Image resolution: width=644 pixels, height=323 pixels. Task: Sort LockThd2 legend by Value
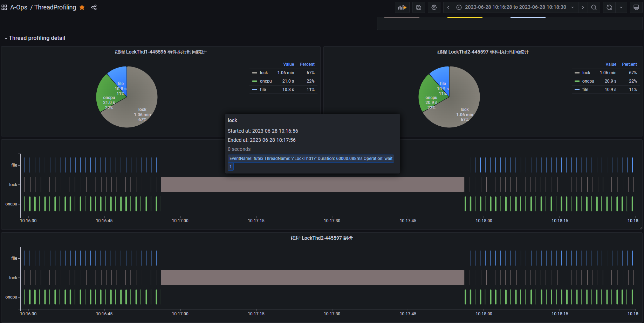(611, 64)
